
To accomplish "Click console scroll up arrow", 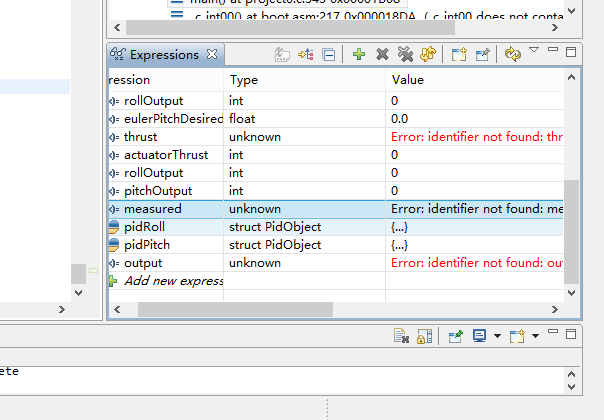I will (x=571, y=374).
